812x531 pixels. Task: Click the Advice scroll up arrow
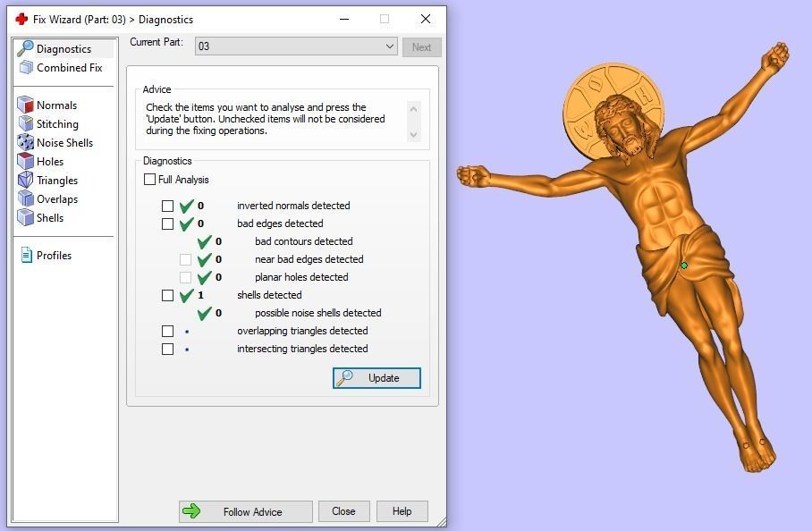[413, 109]
